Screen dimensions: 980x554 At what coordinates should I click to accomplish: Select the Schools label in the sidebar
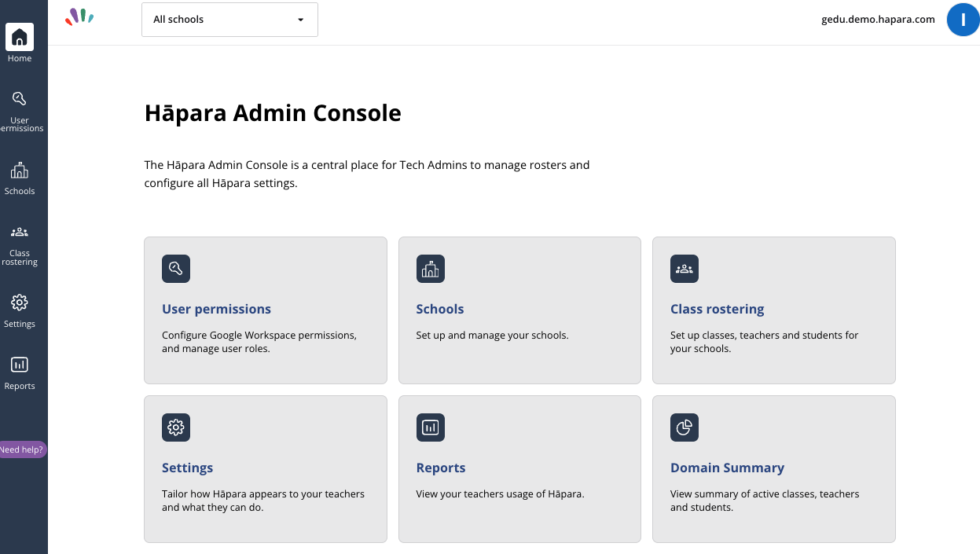20,191
